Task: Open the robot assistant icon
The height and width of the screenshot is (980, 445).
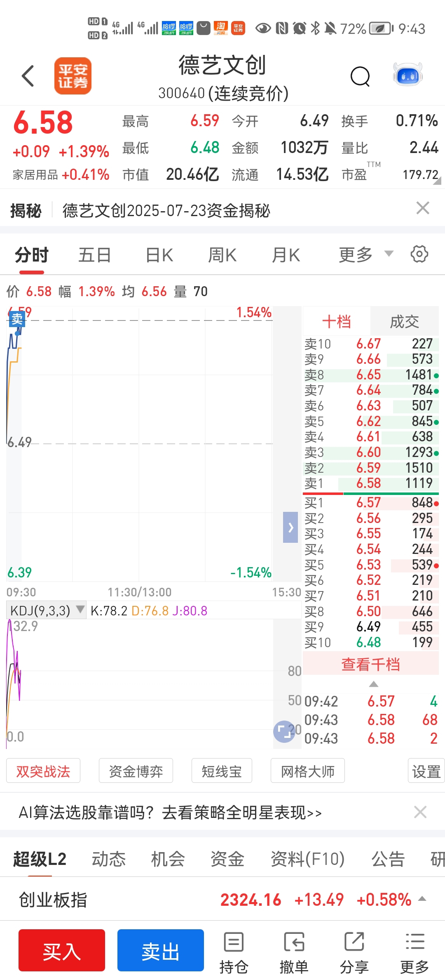Action: [x=408, y=75]
